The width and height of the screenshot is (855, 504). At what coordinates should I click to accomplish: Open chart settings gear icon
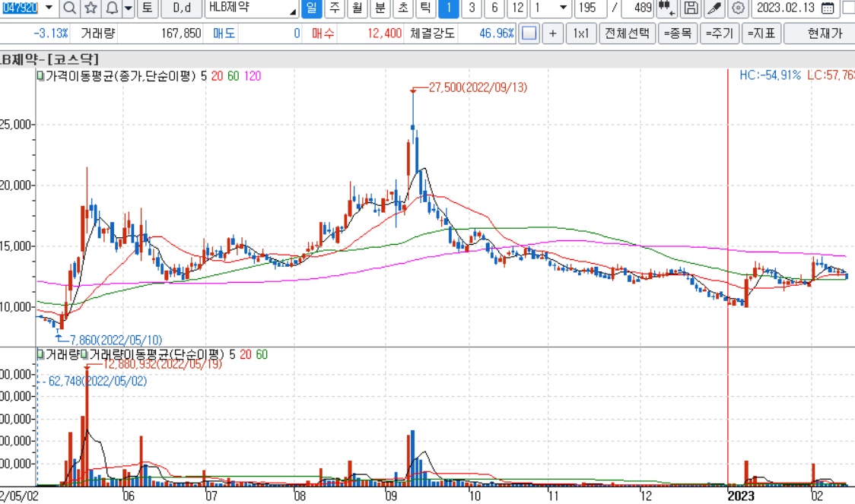(737, 8)
